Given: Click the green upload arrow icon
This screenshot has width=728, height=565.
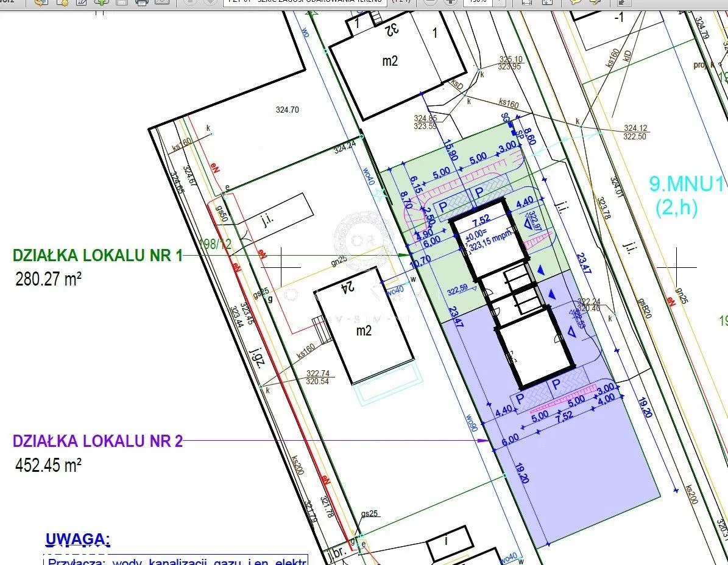Looking at the screenshot, I should 102,2.
